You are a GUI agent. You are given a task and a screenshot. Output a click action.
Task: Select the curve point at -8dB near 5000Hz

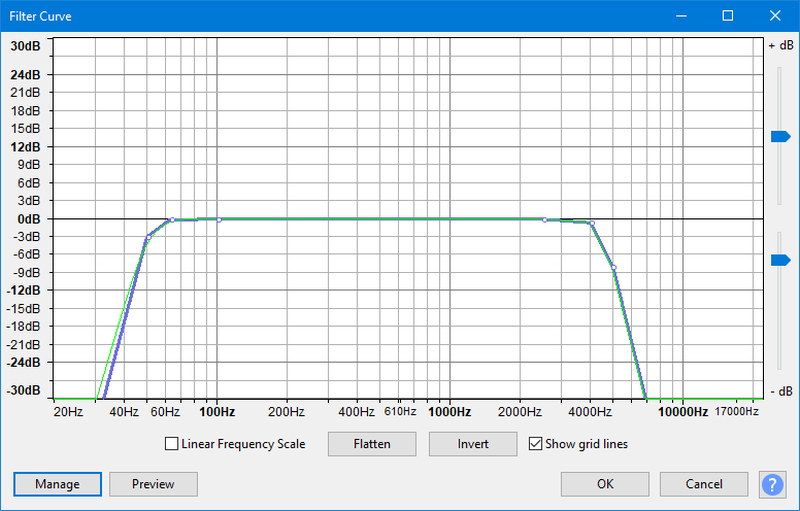[x=614, y=268]
